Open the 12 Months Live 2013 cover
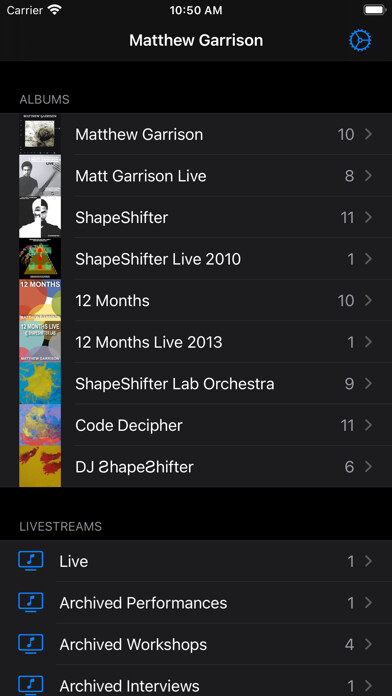Screen dimensions: 392x696 40,342
